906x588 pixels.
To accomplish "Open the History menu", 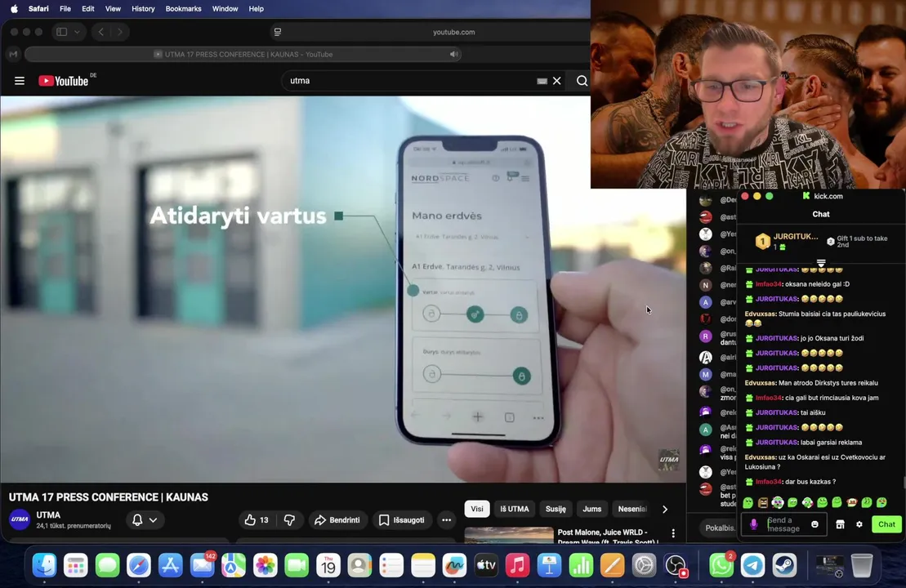I will tap(143, 9).
